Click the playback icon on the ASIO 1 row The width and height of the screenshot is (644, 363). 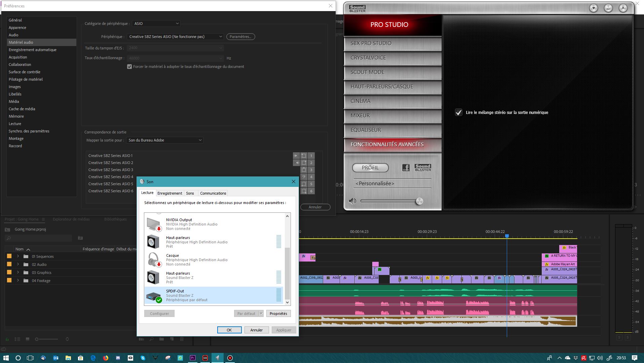pyautogui.click(x=296, y=156)
